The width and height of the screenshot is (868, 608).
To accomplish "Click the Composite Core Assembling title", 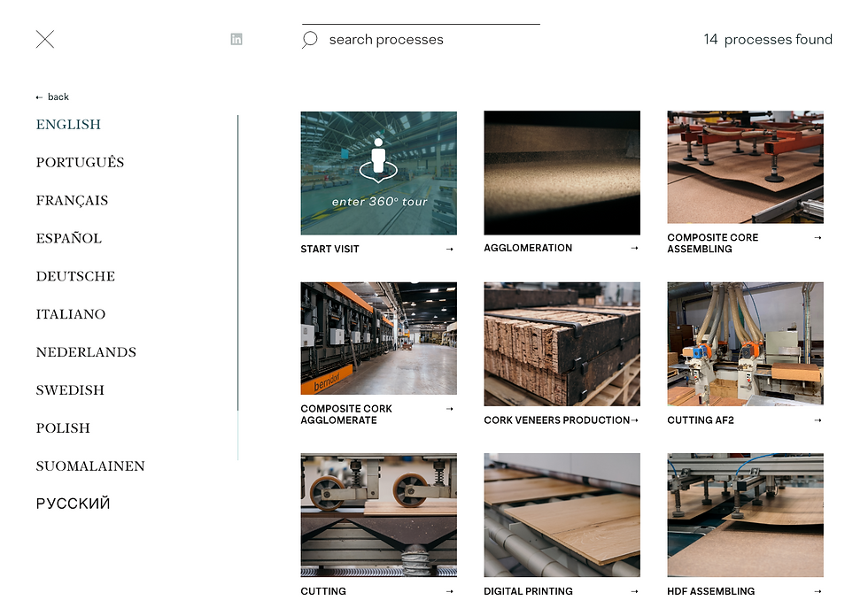I will (712, 242).
